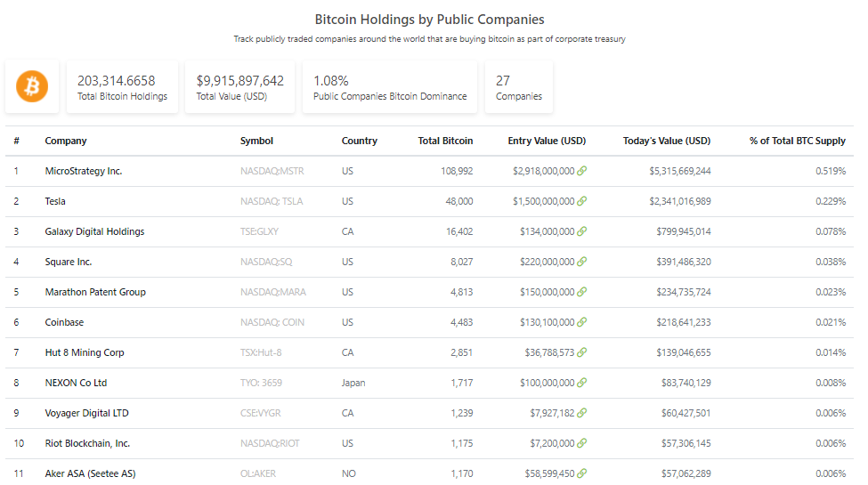
Task: Sort by the Country column header
Action: (360, 141)
